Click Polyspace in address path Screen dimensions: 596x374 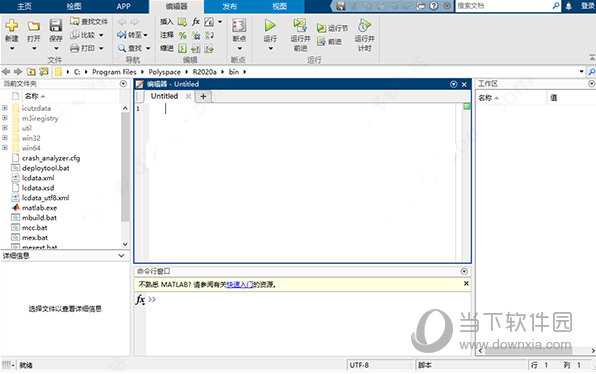[165, 72]
